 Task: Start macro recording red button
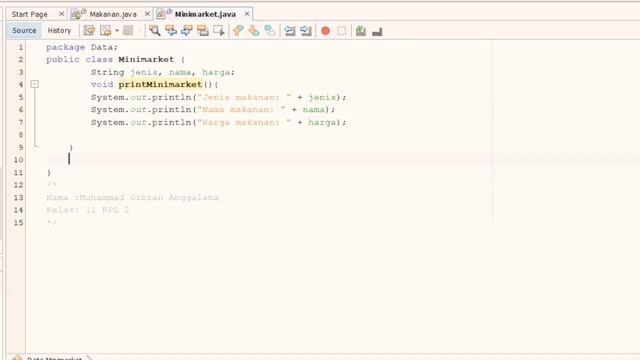325,31
